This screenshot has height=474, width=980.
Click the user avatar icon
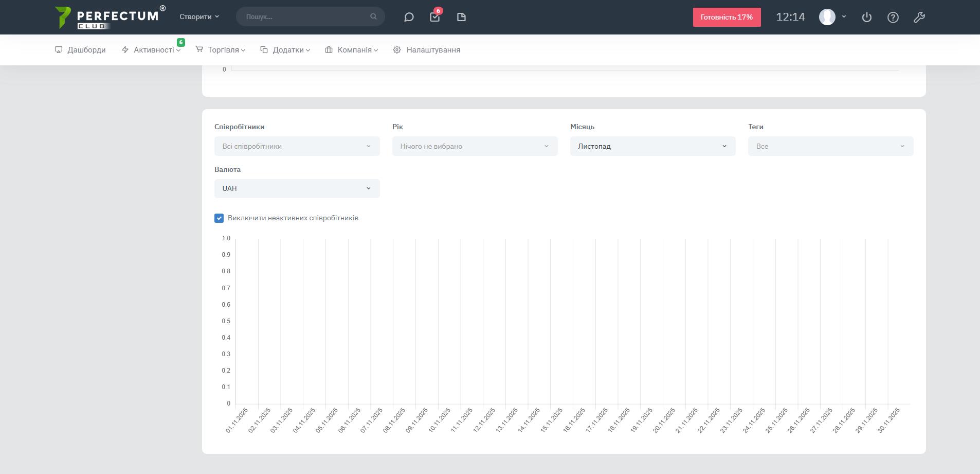tap(827, 17)
